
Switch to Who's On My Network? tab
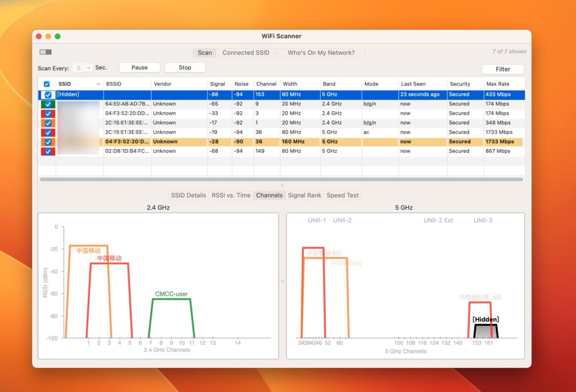322,52
